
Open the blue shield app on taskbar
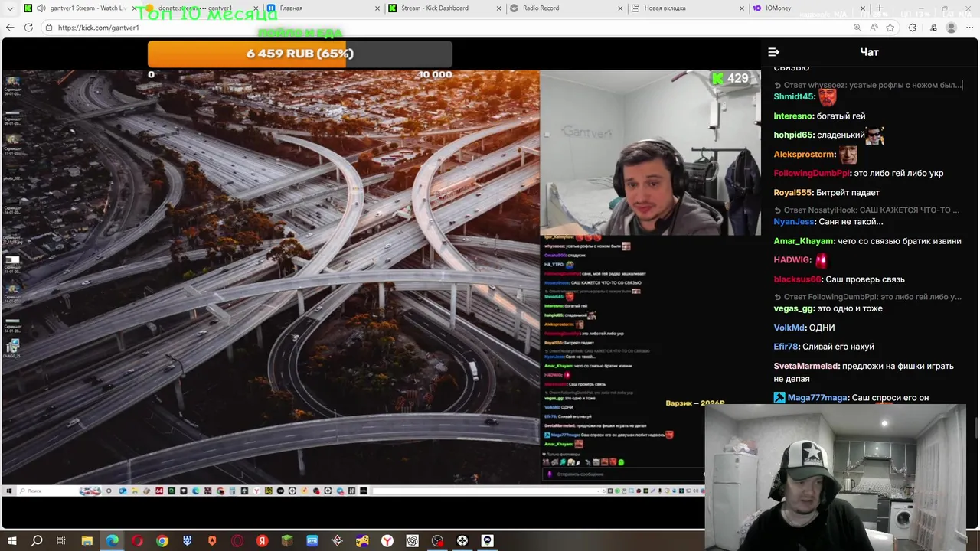point(188,541)
